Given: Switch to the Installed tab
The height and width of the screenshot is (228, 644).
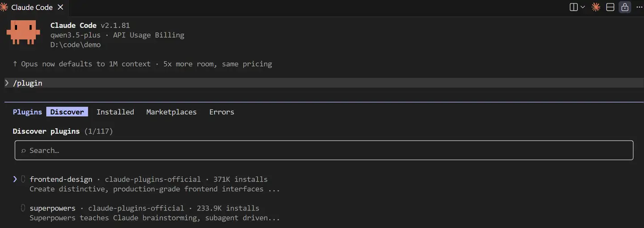Looking at the screenshot, I should (115, 112).
